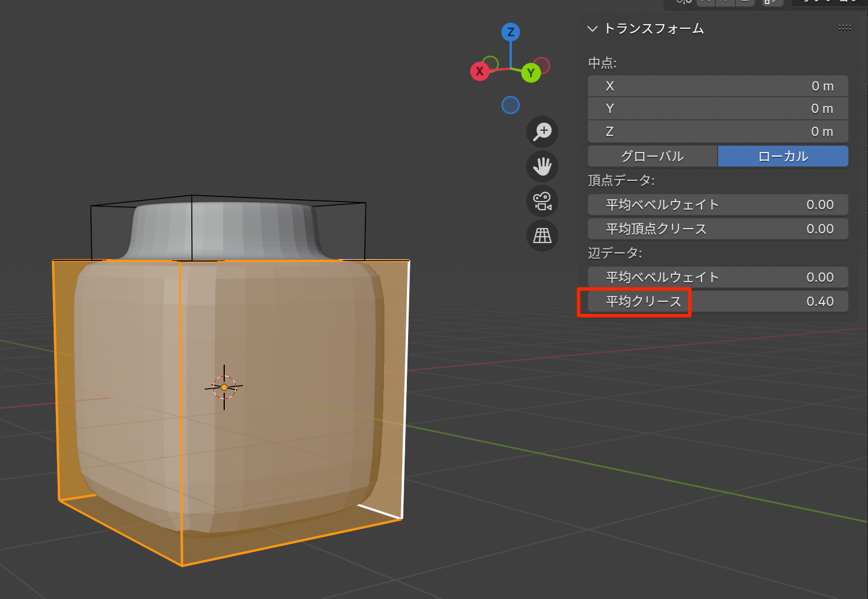Select ローカル coordinate space
Viewport: 868px width, 599px height.
tap(783, 156)
